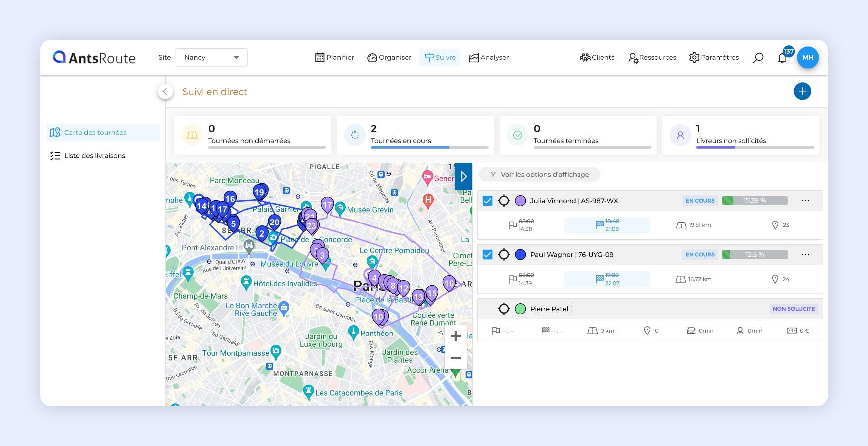This screenshot has width=868, height=446.
Task: Click blue map marker 19 near Parc Monceau
Action: [x=259, y=193]
